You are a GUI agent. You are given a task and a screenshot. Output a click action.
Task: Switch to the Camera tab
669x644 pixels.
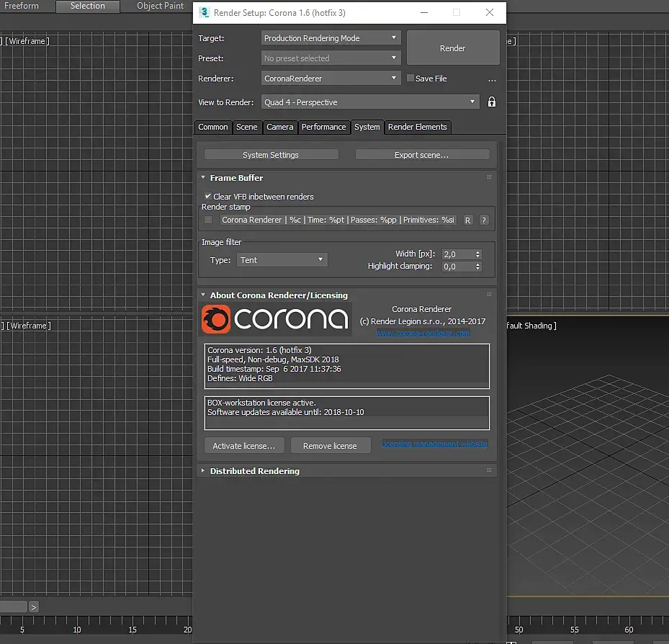tap(280, 128)
